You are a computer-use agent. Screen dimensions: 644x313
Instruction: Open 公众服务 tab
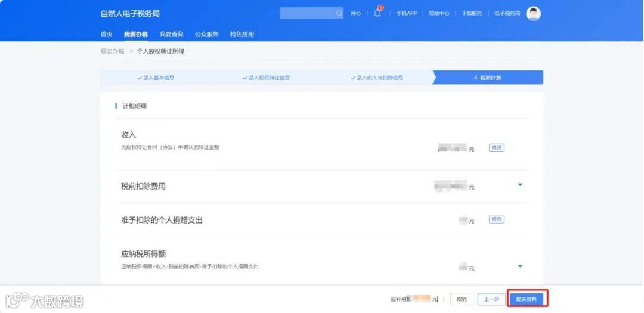click(x=206, y=34)
